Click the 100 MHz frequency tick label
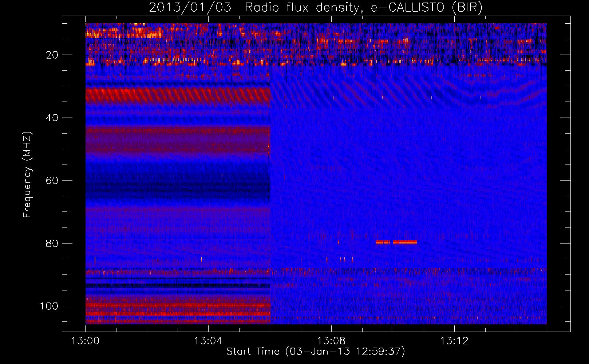This screenshot has width=589, height=364. [x=49, y=306]
